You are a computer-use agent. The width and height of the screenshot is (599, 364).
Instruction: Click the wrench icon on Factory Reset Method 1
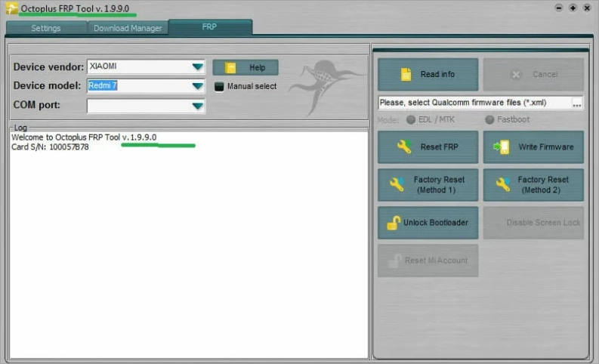click(397, 184)
